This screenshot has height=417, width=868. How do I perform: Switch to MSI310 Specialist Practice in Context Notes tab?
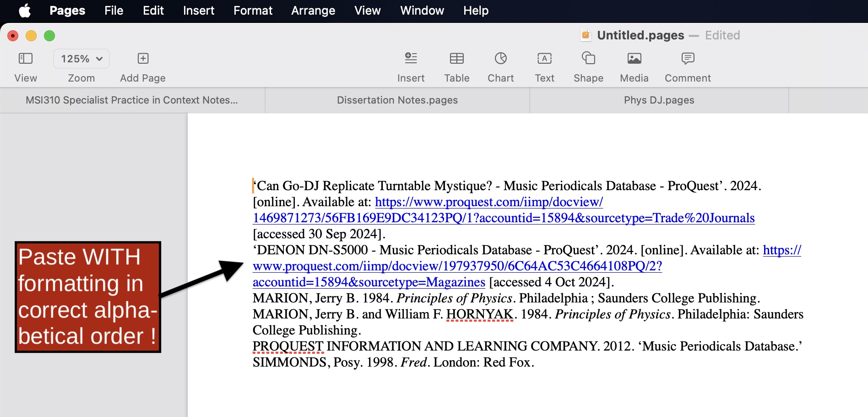pos(132,100)
